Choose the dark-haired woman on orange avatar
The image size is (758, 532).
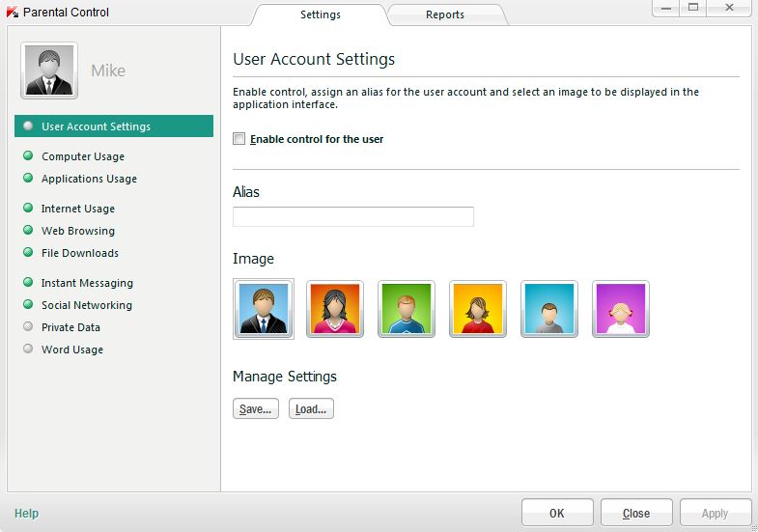pyautogui.click(x=335, y=309)
